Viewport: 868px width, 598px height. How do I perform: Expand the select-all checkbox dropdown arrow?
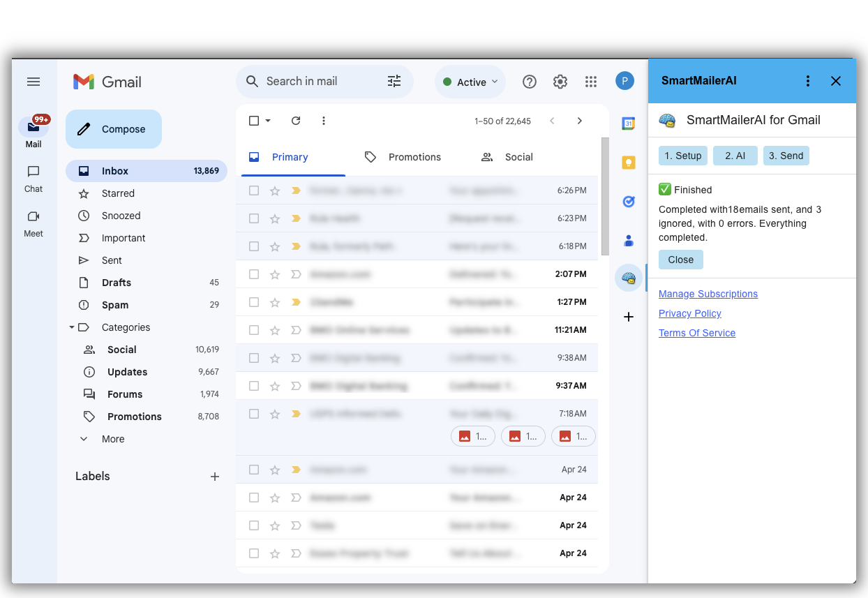coord(268,121)
